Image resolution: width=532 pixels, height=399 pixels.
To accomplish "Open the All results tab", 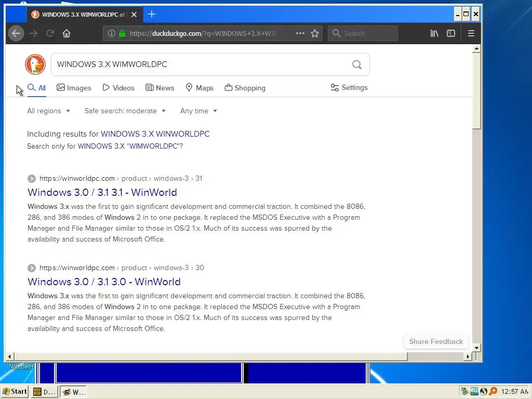I will click(x=37, y=88).
